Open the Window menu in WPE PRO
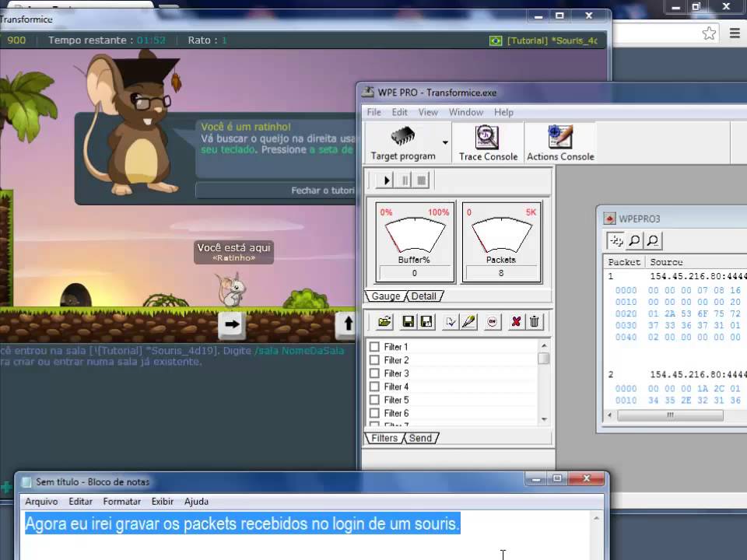The image size is (747, 560). click(466, 112)
